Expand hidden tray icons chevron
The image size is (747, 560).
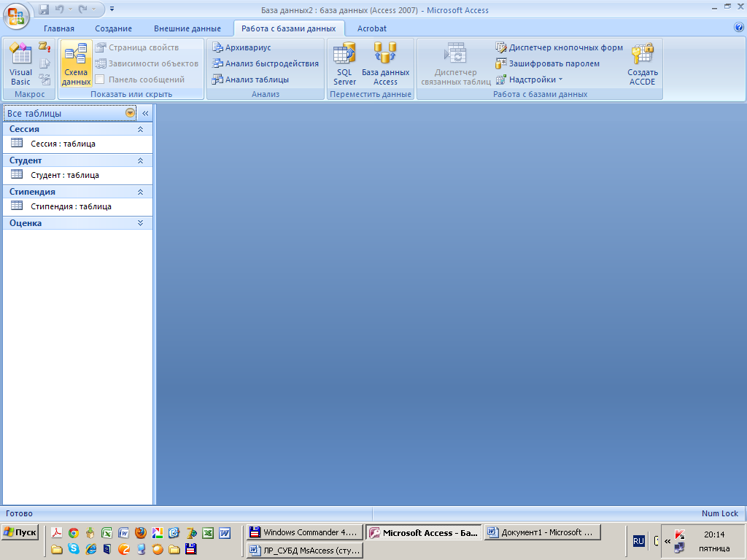(x=667, y=541)
